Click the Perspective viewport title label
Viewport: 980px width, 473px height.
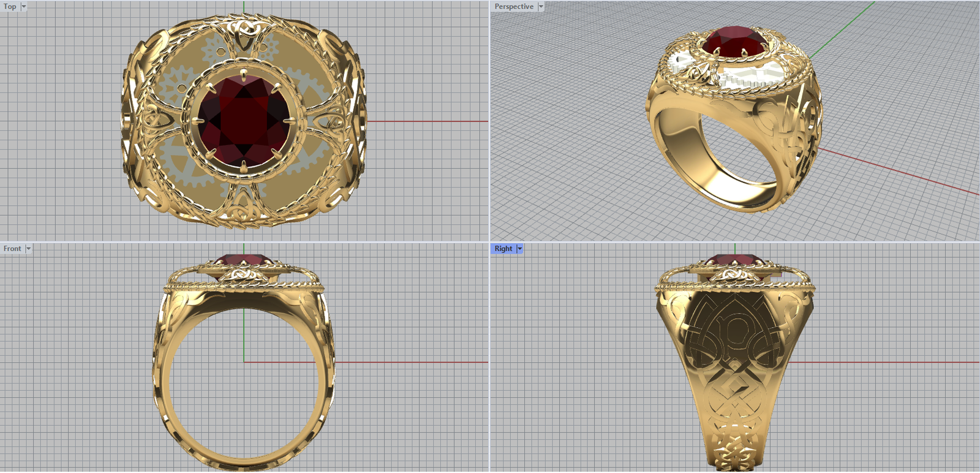514,7
